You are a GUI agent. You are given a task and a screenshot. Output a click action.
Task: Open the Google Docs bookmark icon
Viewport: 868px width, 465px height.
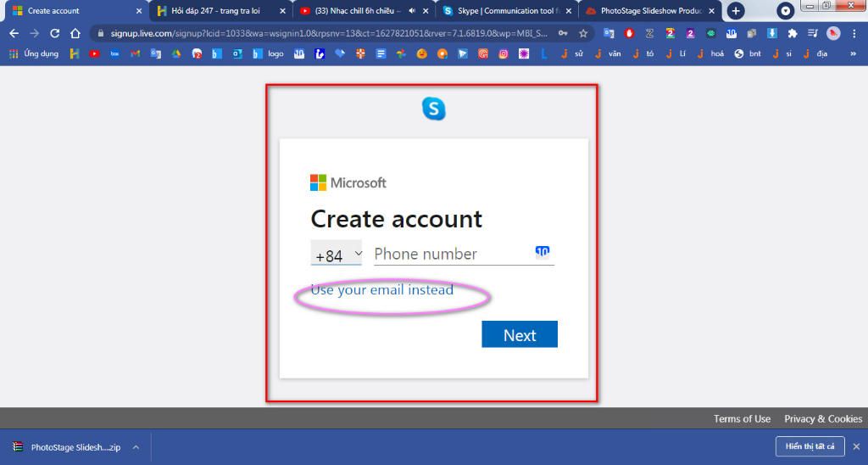381,53
